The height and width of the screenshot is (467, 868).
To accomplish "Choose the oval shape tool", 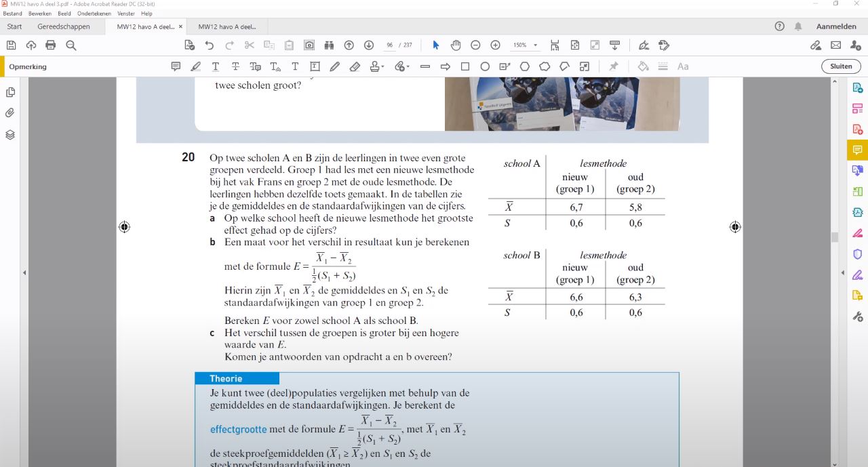I will (485, 66).
